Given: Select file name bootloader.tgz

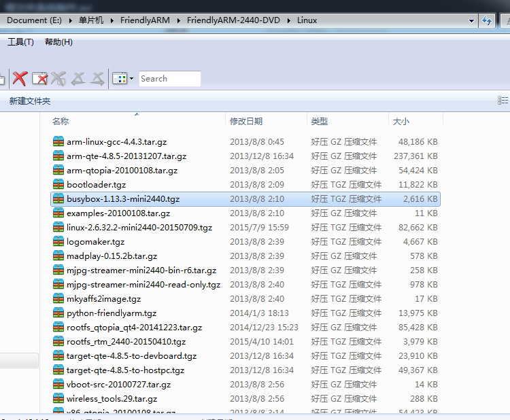Looking at the screenshot, I should click(96, 185).
